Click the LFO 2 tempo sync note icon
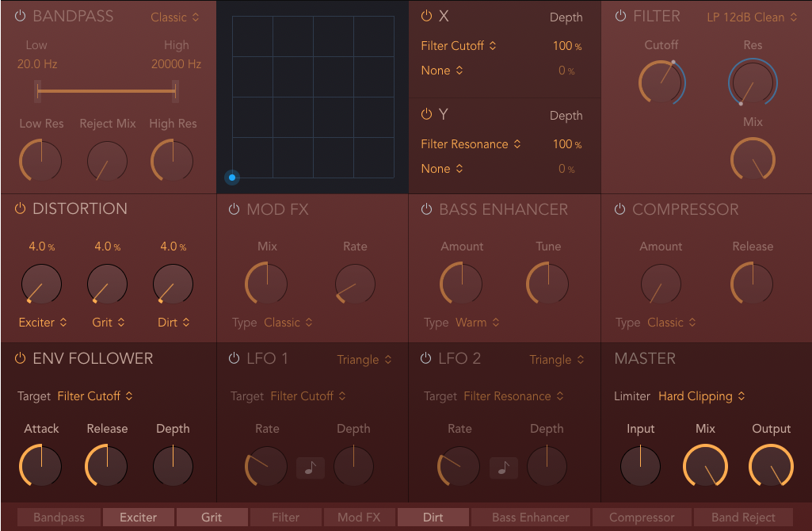Image resolution: width=812 pixels, height=531 pixels. (x=503, y=468)
